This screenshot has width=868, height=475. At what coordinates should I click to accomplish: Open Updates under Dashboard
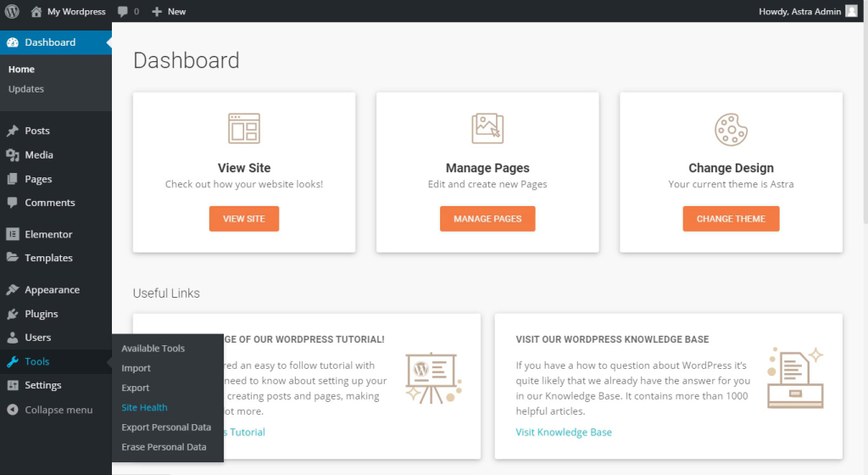pos(26,89)
